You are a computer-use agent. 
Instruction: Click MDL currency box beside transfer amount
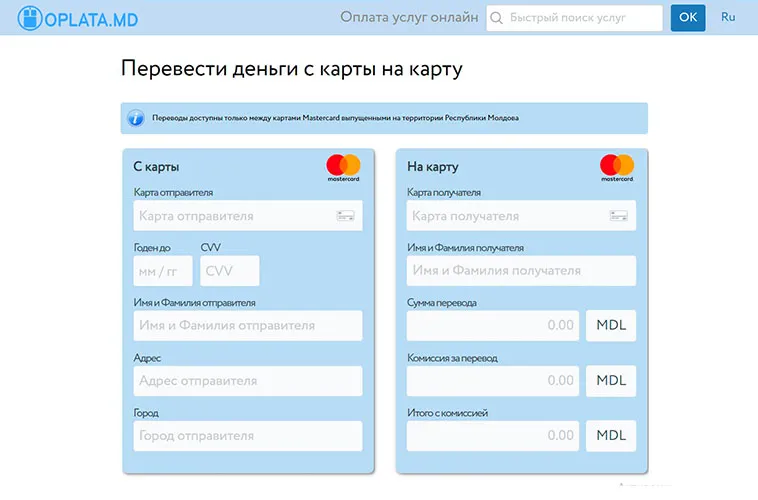[x=611, y=326]
